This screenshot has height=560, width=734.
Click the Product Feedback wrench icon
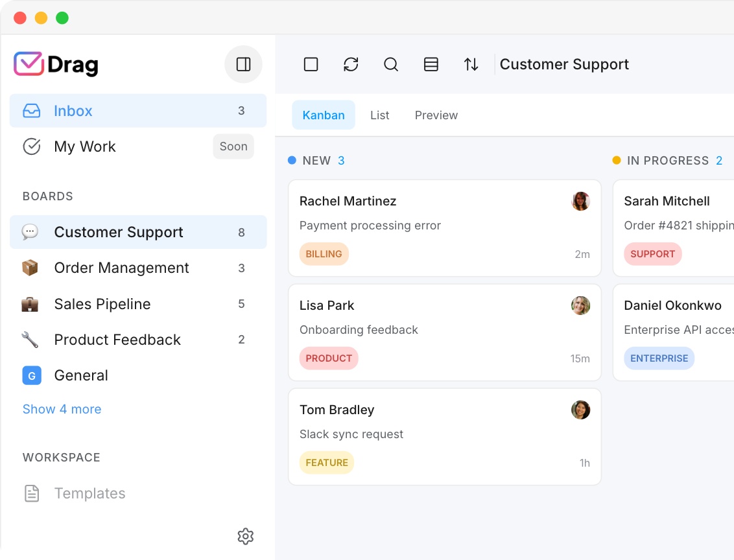tap(30, 340)
